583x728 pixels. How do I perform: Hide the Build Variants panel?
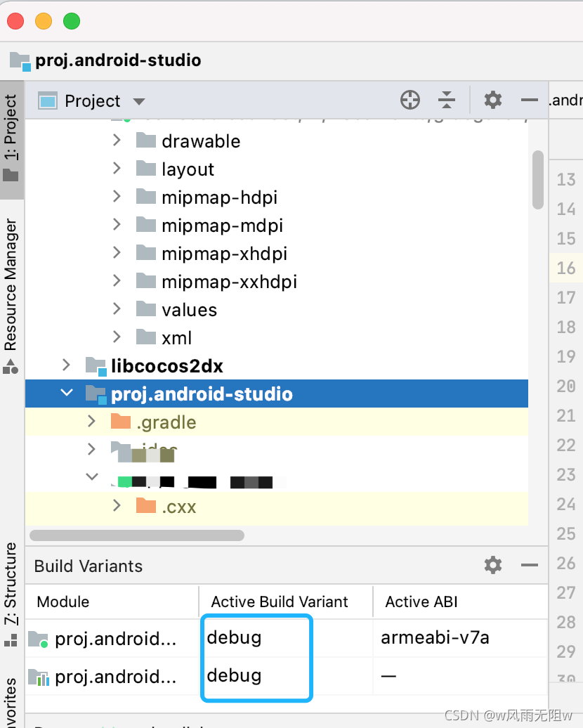529,565
